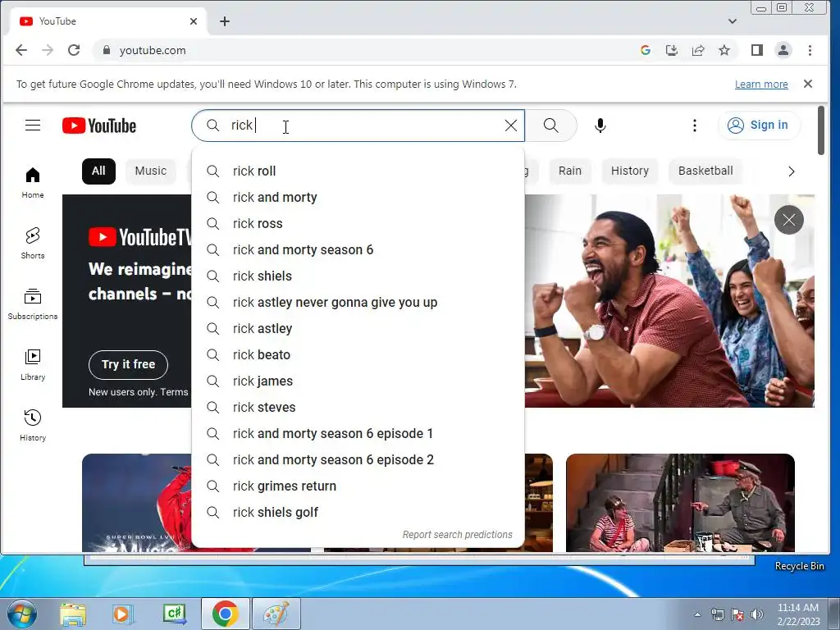Image resolution: width=840 pixels, height=630 pixels.
Task: Close the YouTube tab
Action: (x=194, y=21)
